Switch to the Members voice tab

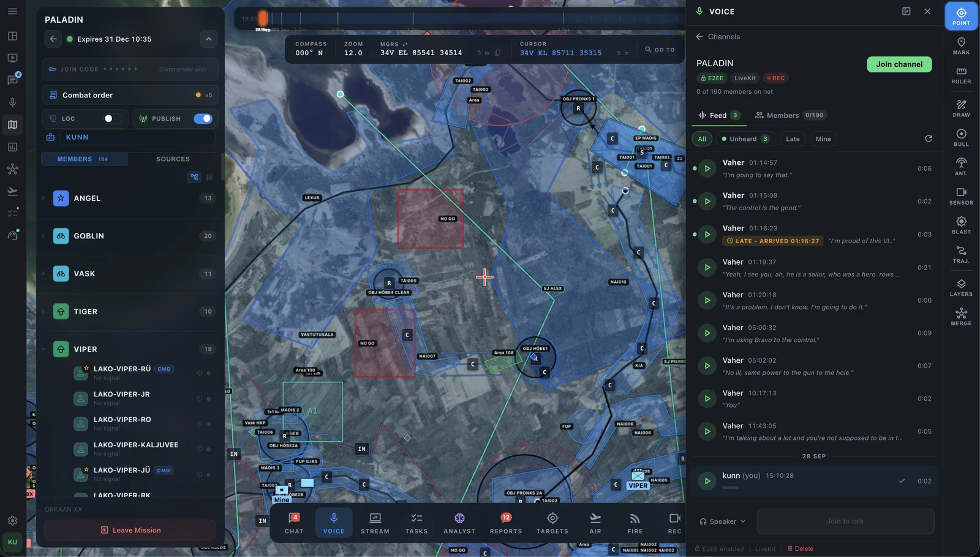tap(790, 115)
